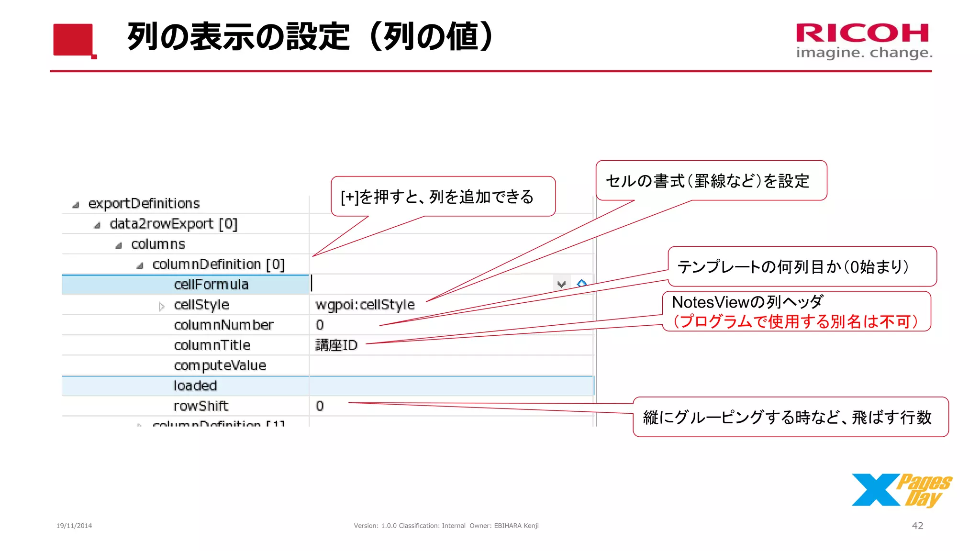Click the columnTitle value 講座ID

click(x=336, y=345)
